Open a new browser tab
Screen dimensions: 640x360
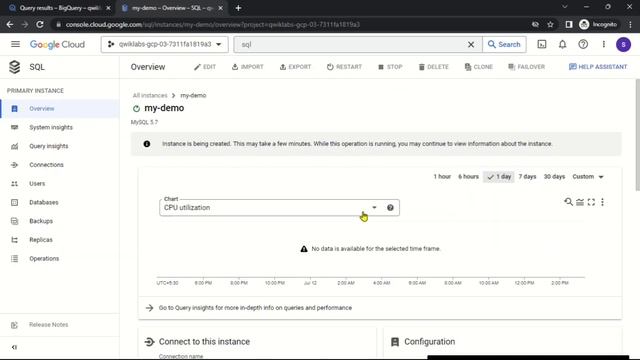click(x=238, y=8)
